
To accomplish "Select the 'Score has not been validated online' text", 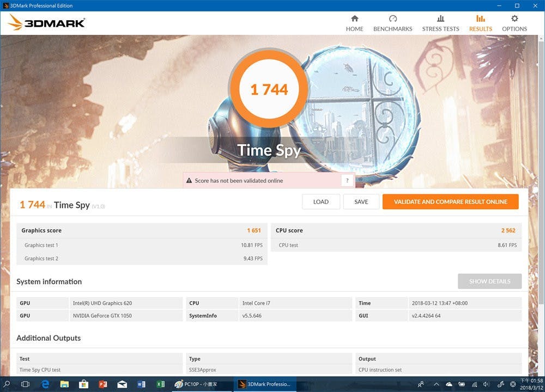I will [239, 181].
